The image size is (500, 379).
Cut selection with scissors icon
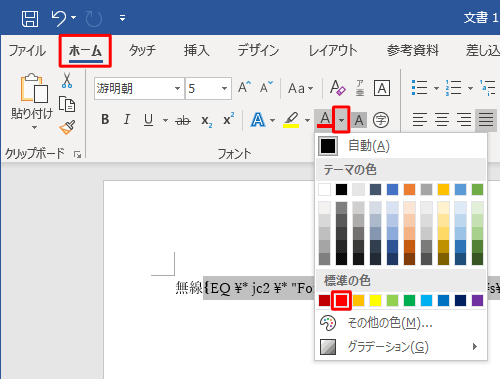(x=67, y=80)
